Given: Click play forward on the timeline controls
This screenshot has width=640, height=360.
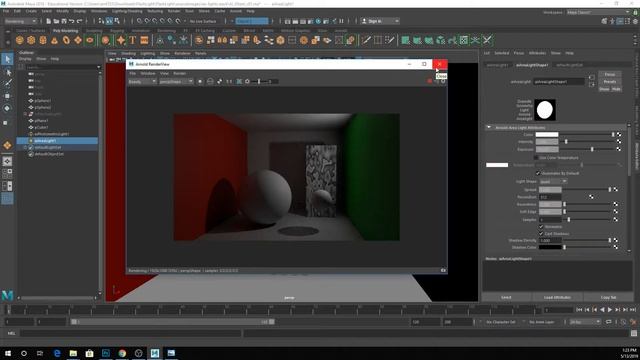Looking at the screenshot, I should pos(610,310).
